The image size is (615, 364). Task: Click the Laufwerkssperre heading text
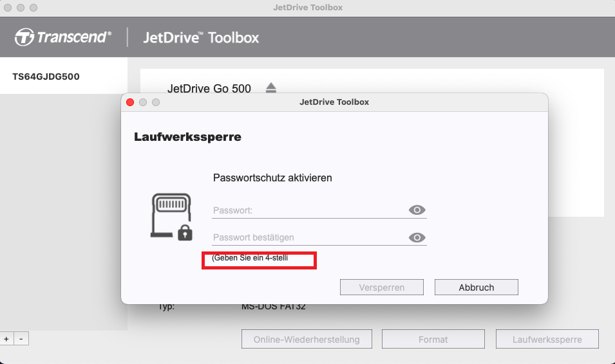pos(187,137)
